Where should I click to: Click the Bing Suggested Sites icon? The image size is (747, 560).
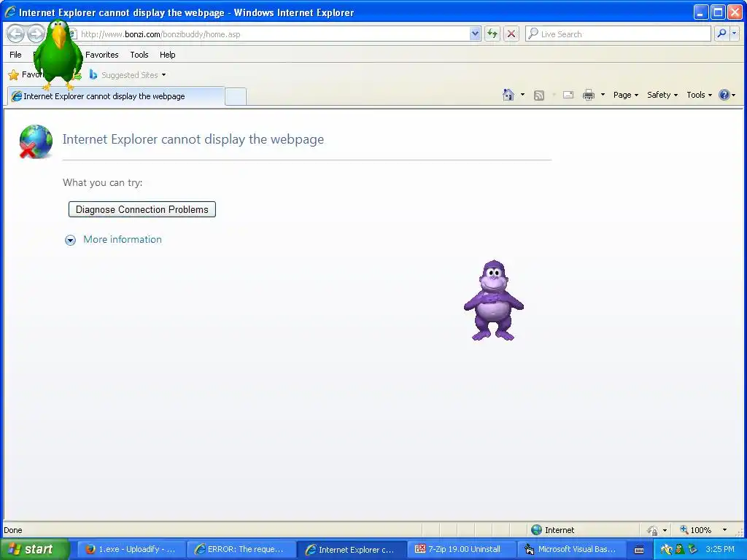tap(93, 75)
